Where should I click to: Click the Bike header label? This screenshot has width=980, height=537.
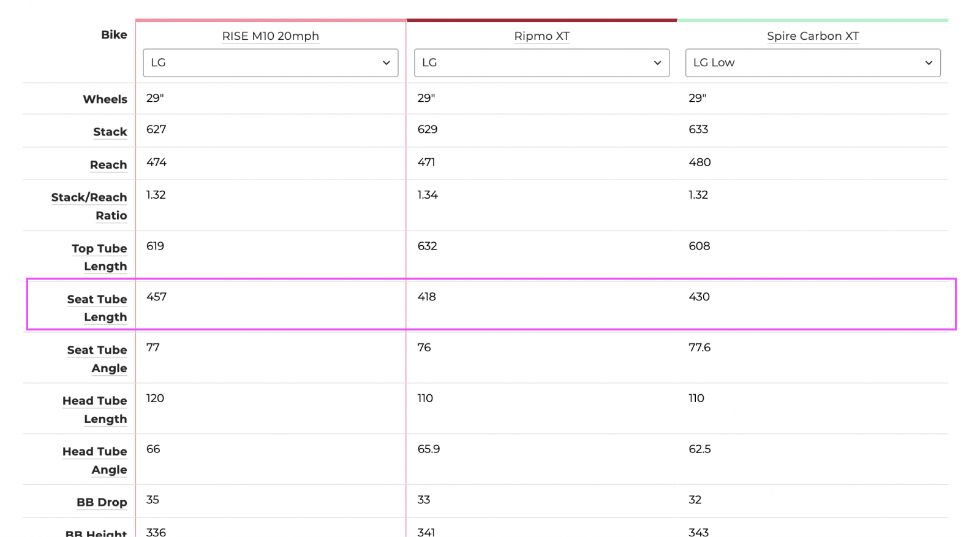pyautogui.click(x=114, y=35)
